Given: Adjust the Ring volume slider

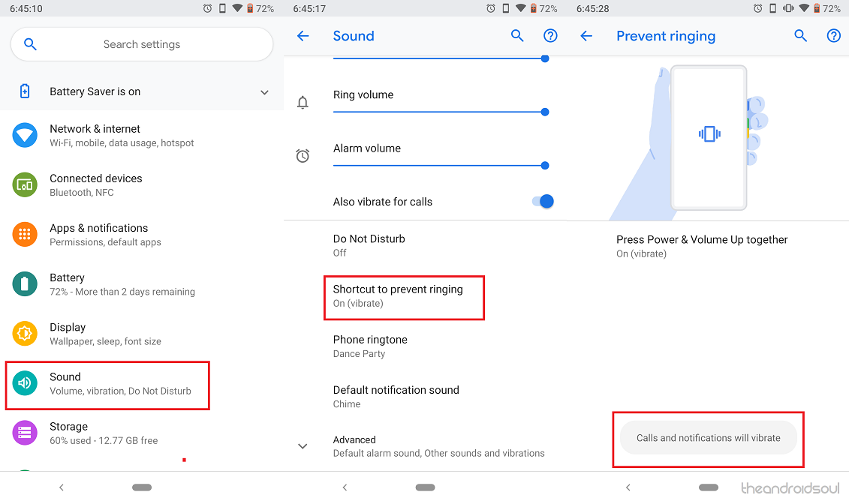Looking at the screenshot, I should point(439,112).
